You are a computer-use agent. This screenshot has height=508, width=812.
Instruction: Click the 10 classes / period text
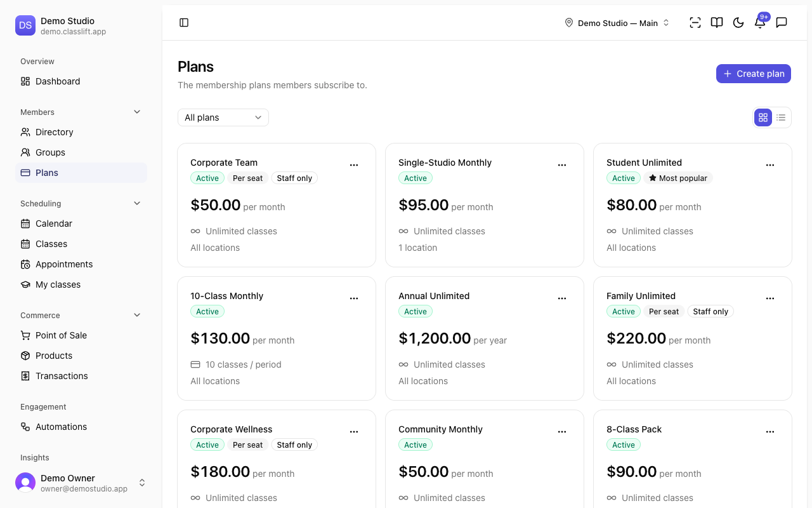pos(243,364)
